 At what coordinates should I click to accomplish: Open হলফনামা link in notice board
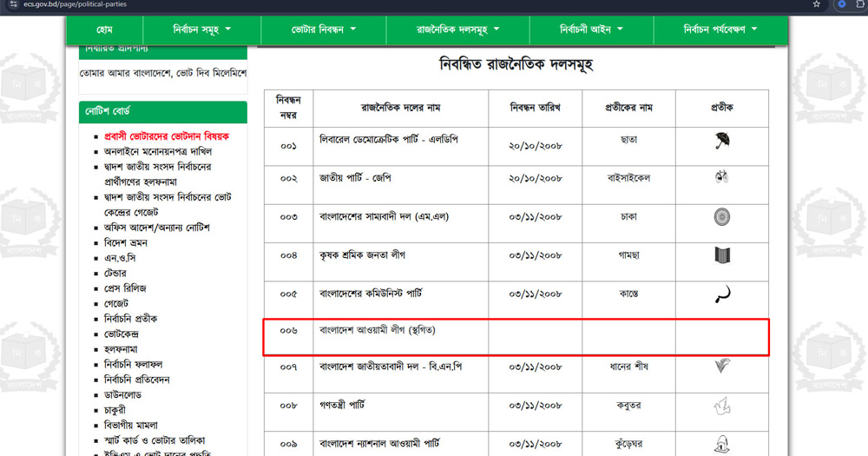121,349
